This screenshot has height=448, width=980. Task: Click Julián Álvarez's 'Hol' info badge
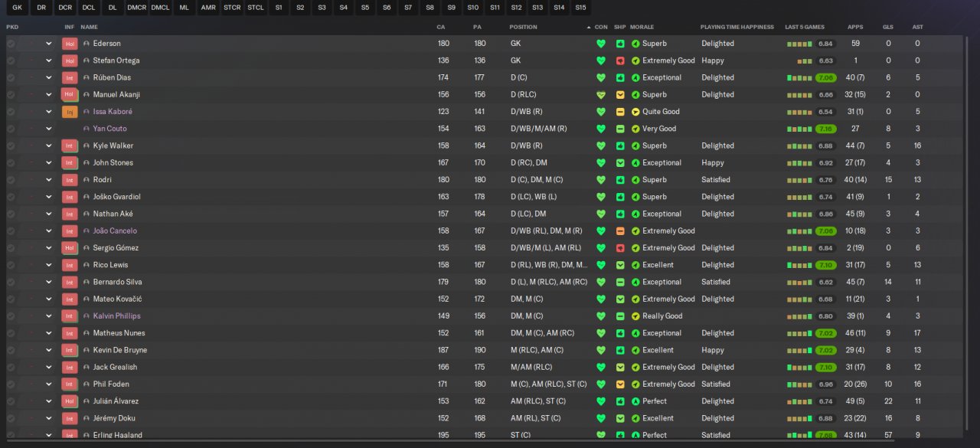(x=70, y=401)
